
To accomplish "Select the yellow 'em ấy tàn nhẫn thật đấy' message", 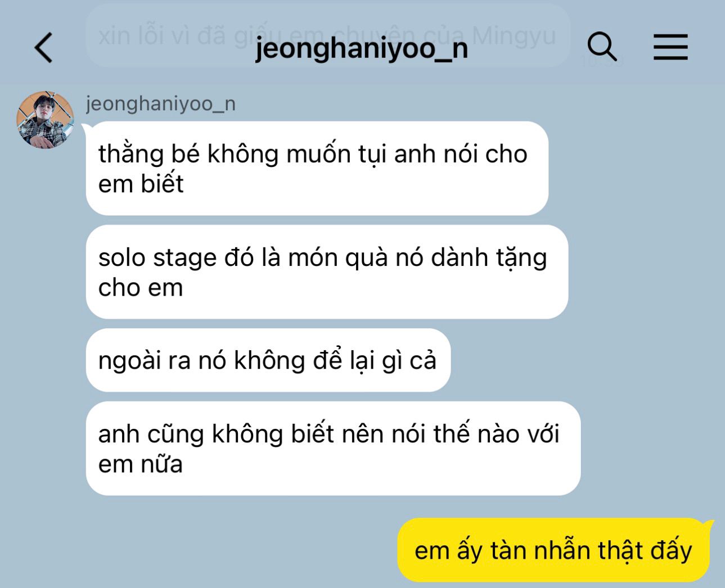I will click(553, 550).
